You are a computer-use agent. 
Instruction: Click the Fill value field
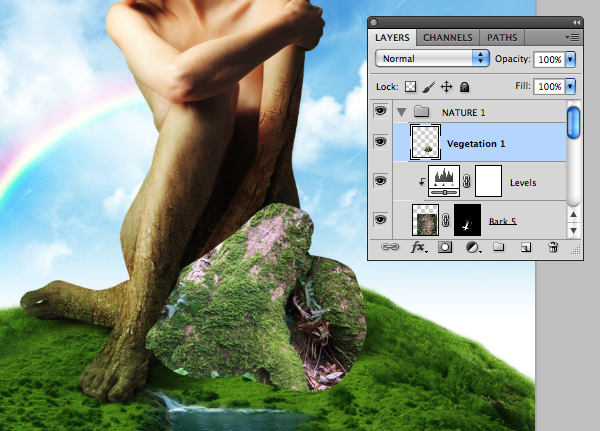(549, 87)
